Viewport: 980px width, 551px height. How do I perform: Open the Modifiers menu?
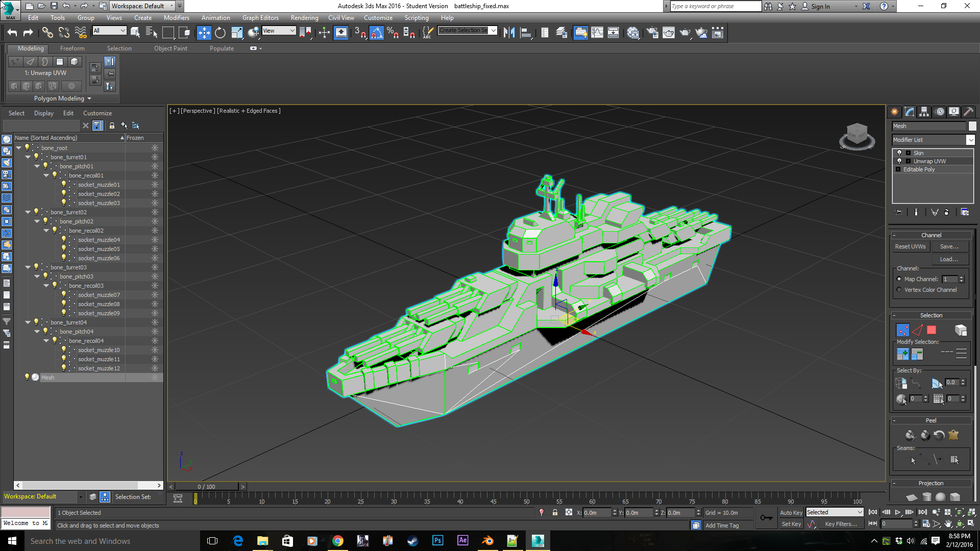176,18
